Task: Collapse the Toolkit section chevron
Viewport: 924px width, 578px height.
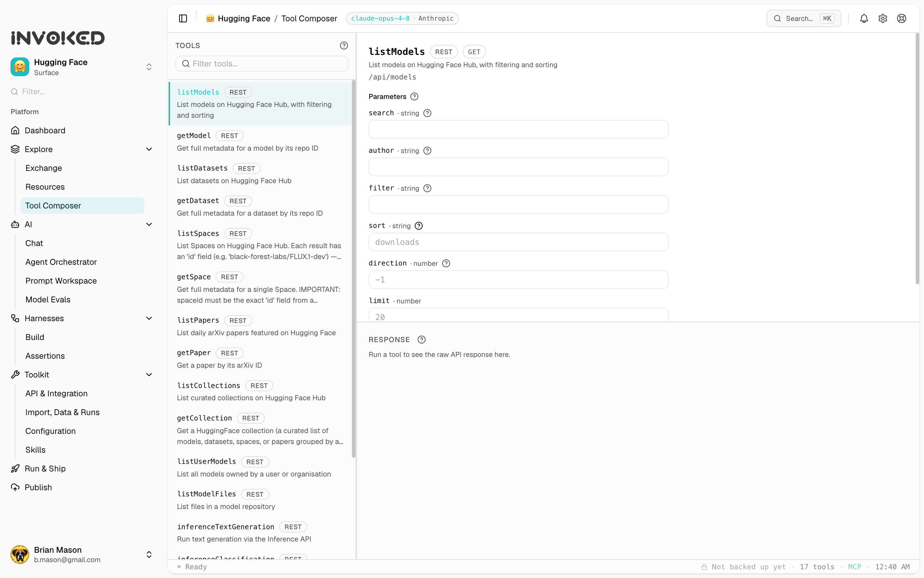Action: coord(149,375)
